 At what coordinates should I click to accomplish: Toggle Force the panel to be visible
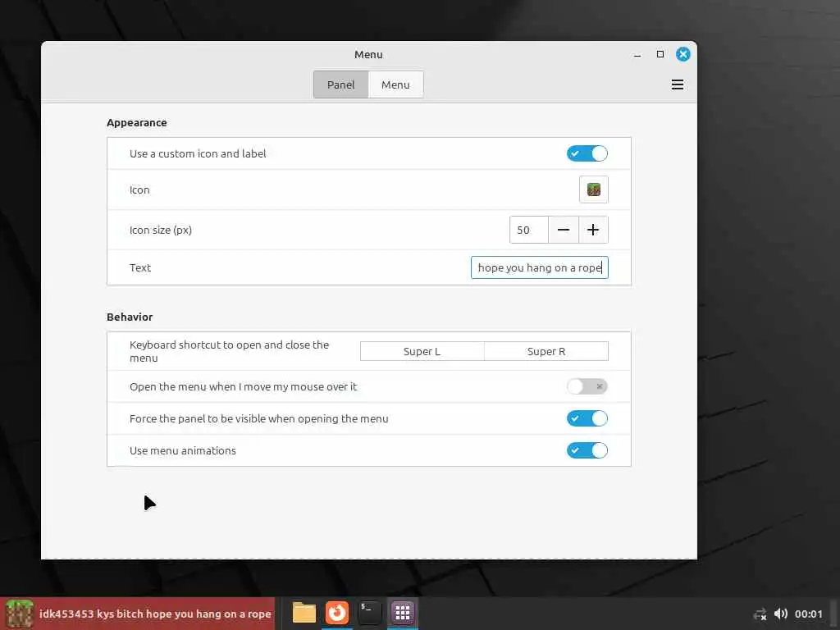point(587,418)
